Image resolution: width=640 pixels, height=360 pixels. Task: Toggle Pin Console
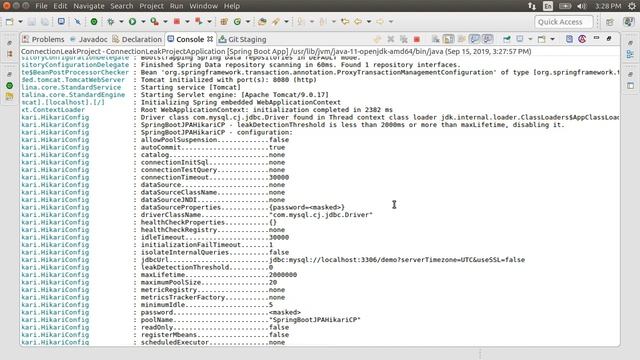point(507,39)
